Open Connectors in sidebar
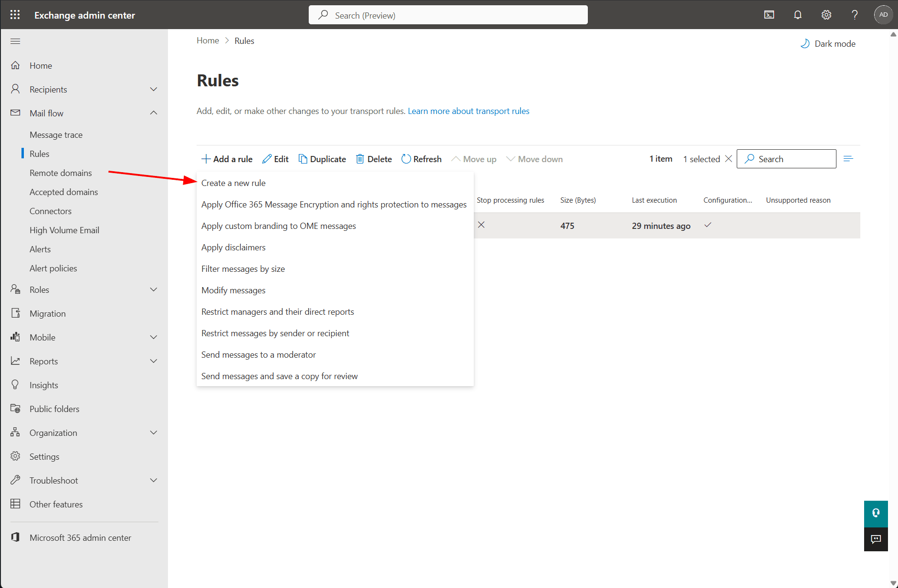Image resolution: width=898 pixels, height=588 pixels. (51, 211)
